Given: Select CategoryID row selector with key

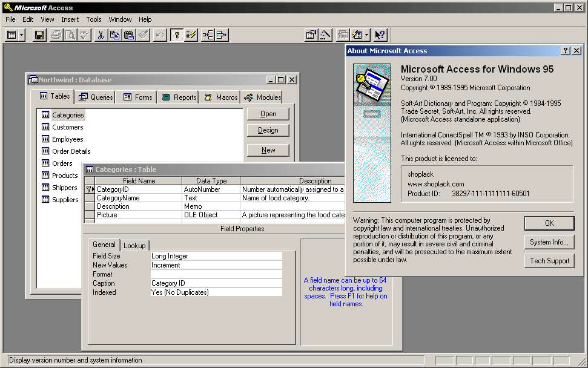Looking at the screenshot, I should click(89, 189).
